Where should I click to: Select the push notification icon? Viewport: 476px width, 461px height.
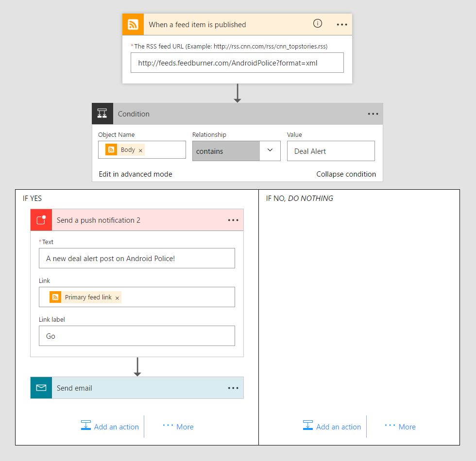[x=41, y=220]
